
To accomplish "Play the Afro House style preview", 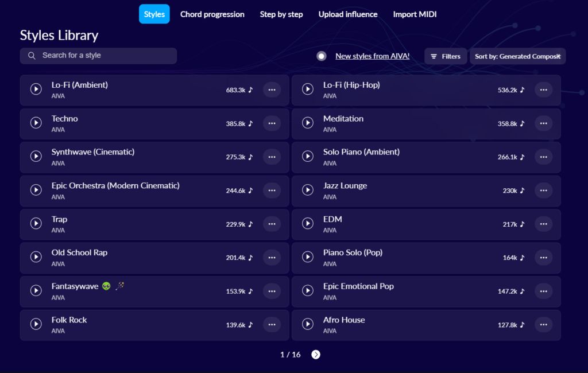I will [308, 324].
